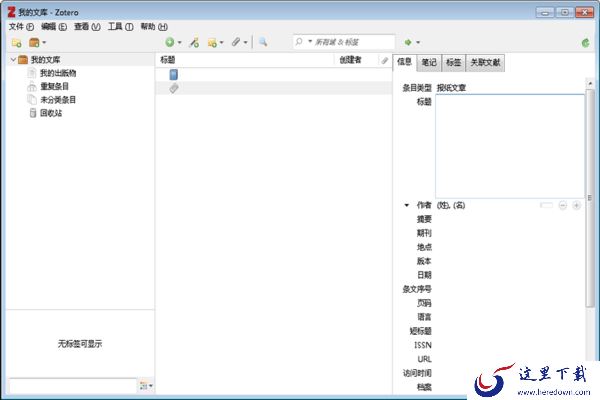Viewport: 600px width, 400px height.
Task: Click the minus icon to remove author
Action: [562, 206]
